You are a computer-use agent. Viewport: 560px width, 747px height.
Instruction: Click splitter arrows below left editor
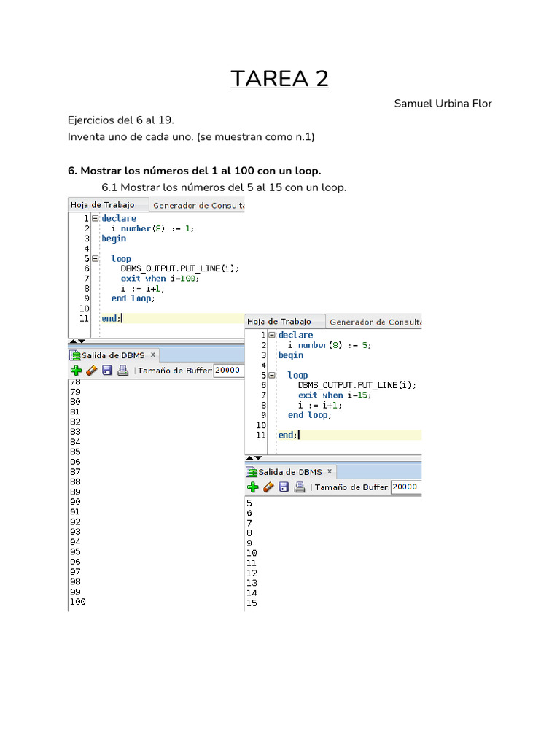[77, 341]
